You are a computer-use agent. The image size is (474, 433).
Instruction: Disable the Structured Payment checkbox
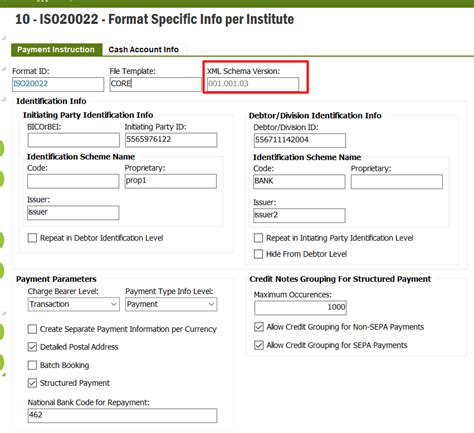pyautogui.click(x=32, y=383)
